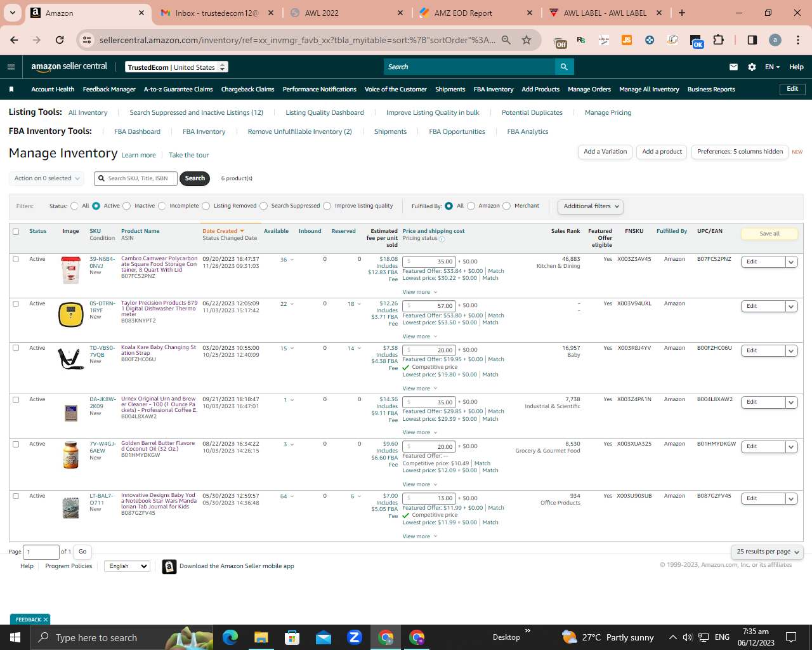
Task: Open a new browser tab
Action: point(682,13)
